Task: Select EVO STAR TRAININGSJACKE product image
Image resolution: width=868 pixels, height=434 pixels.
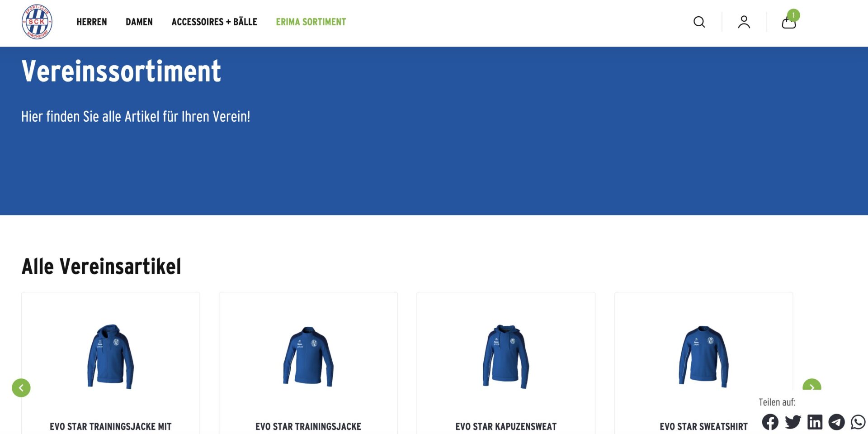Action: (x=308, y=356)
